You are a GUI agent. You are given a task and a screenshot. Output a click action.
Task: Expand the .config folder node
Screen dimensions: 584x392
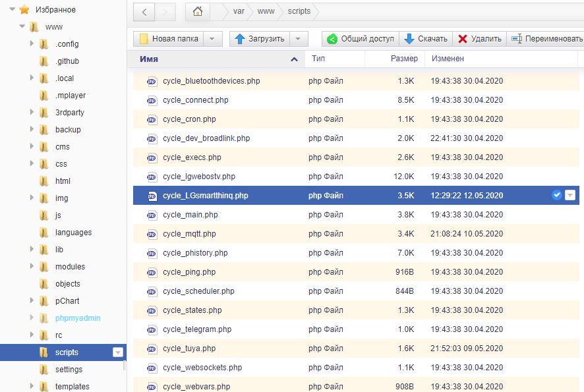coord(32,44)
